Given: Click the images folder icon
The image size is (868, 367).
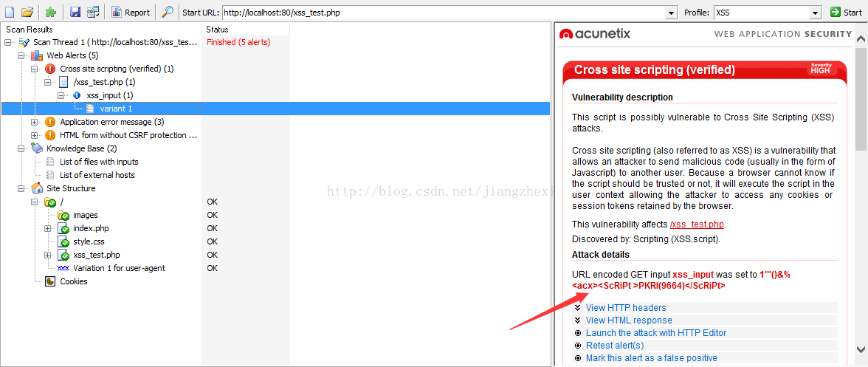Looking at the screenshot, I should (x=63, y=216).
